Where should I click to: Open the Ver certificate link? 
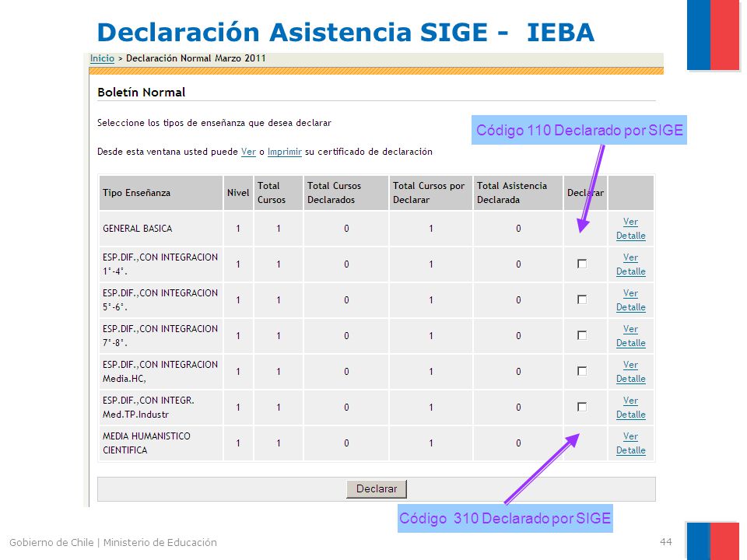[x=248, y=152]
